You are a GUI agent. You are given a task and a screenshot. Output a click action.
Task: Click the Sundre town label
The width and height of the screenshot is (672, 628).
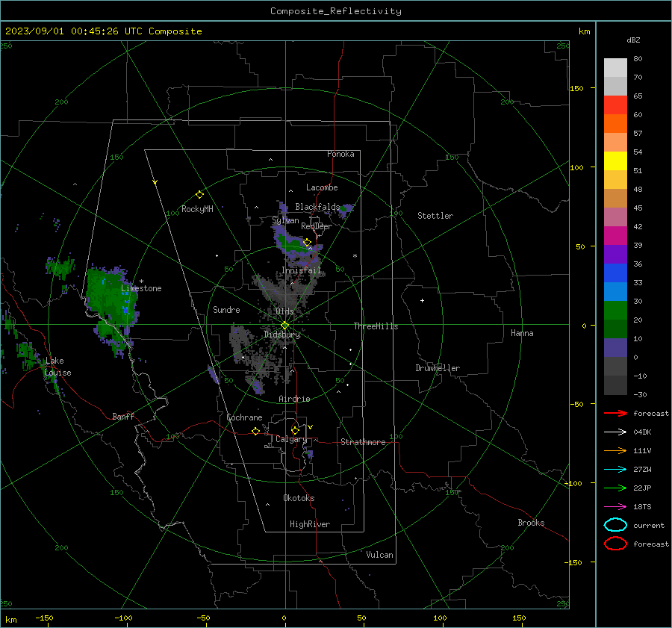point(226,310)
